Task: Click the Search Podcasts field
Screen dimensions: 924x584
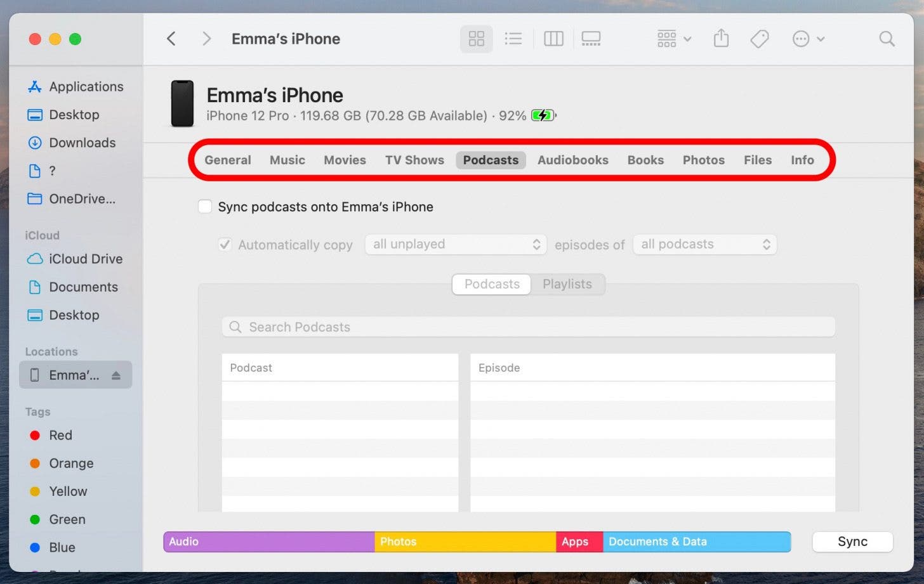Action: pyautogui.click(x=528, y=327)
